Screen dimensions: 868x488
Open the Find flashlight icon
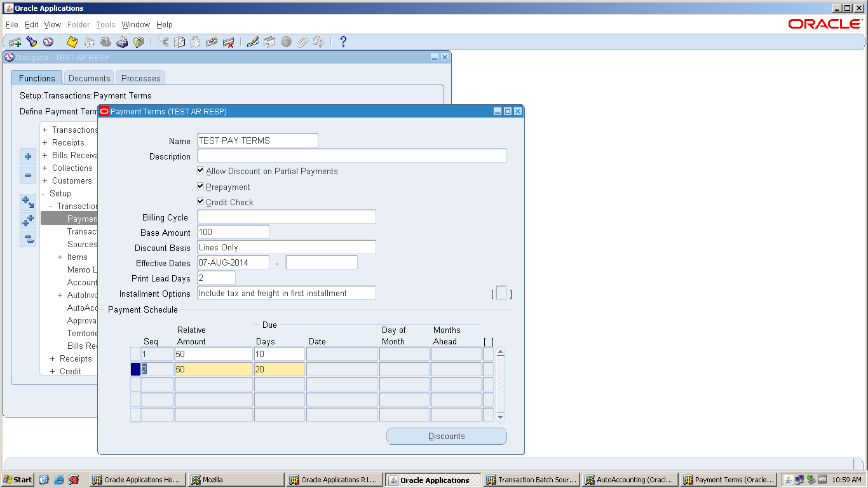click(32, 41)
